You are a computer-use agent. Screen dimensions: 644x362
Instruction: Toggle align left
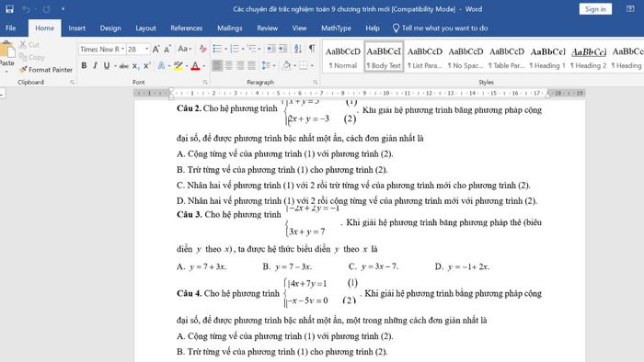[x=217, y=65]
